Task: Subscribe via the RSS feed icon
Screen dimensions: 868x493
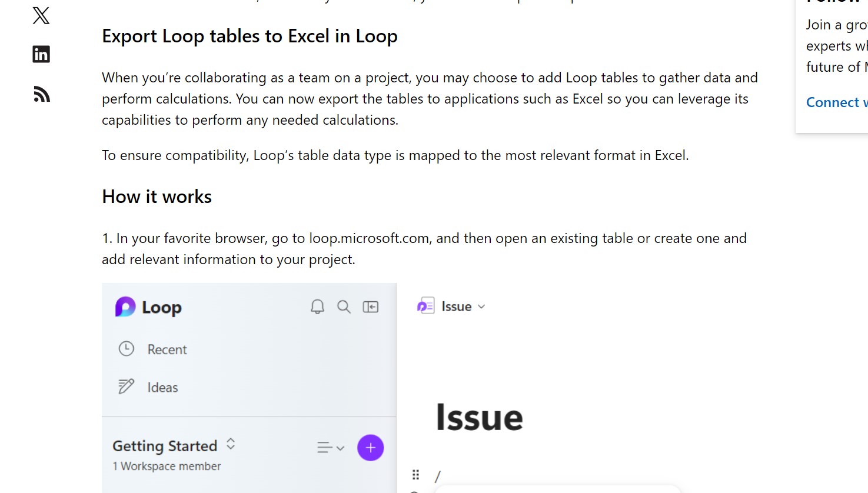Action: point(41,94)
